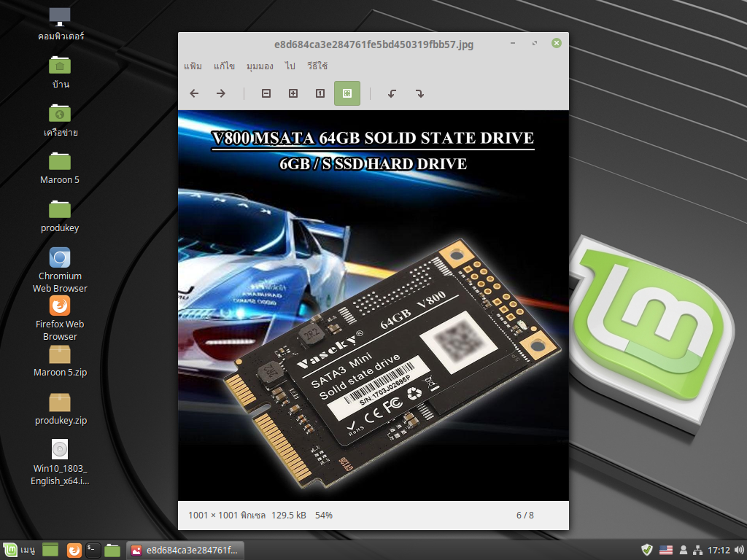This screenshot has width=747, height=560.
Task: Open the file manager from the panel
Action: (112, 550)
